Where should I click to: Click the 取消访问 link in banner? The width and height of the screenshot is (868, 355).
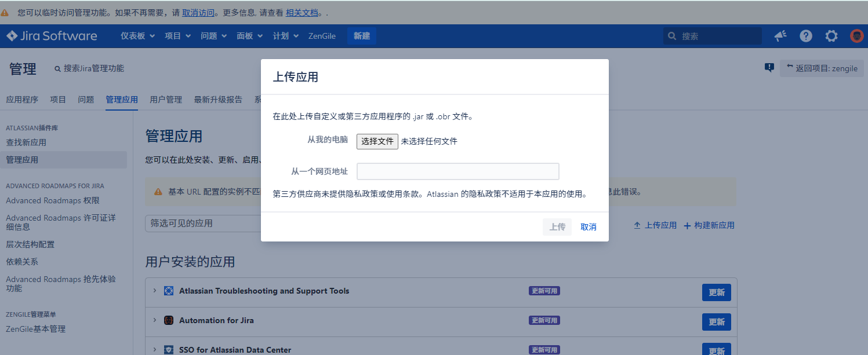198,12
